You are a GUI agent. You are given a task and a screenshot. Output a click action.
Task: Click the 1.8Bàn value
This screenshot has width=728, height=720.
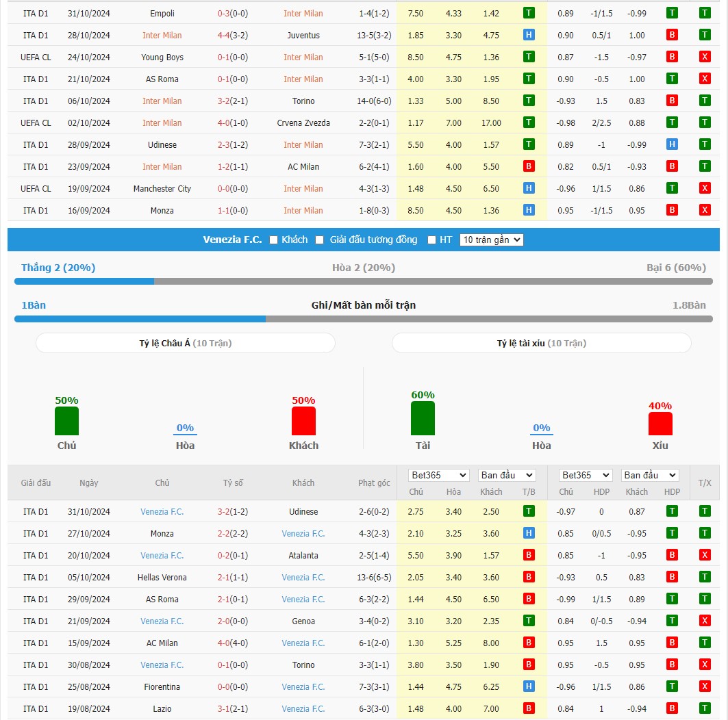689,305
